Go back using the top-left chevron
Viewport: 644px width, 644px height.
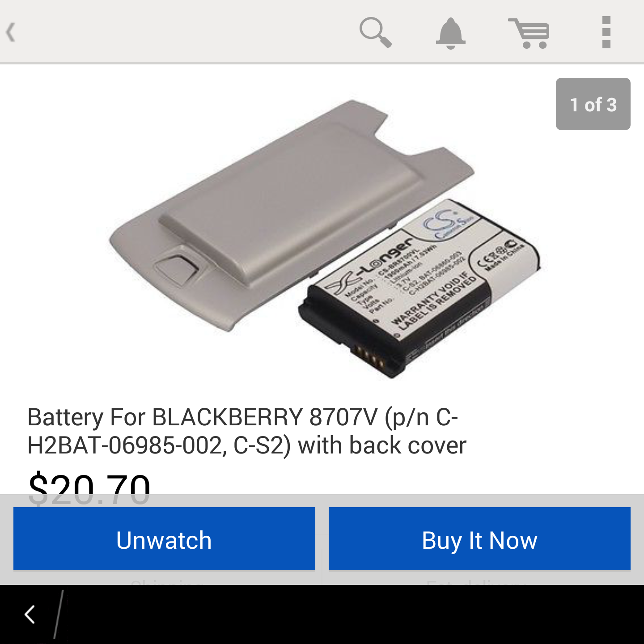pos(11,32)
